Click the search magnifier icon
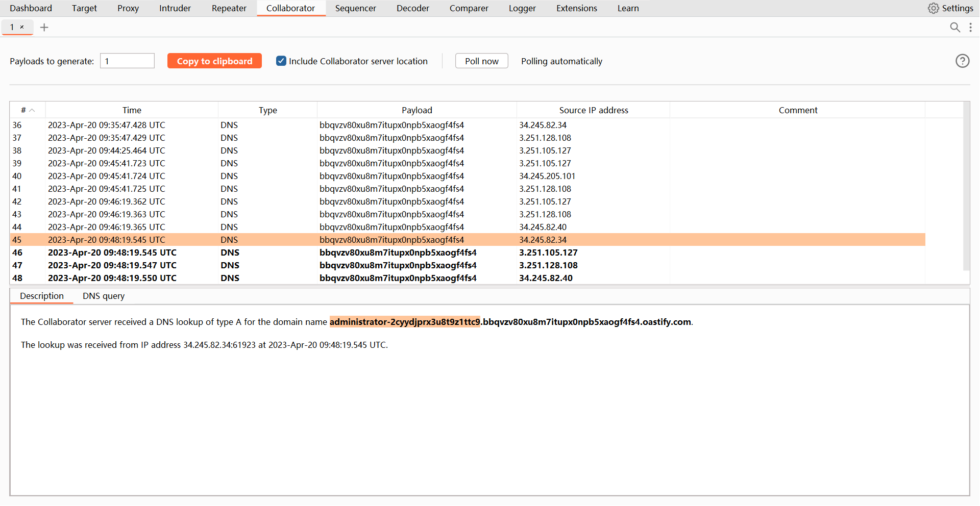This screenshot has width=980, height=506. click(x=954, y=28)
